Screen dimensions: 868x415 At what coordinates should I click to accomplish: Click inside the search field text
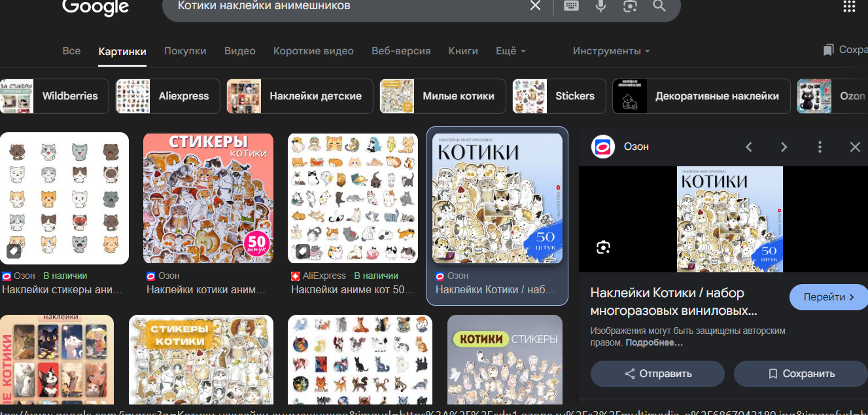click(x=266, y=6)
